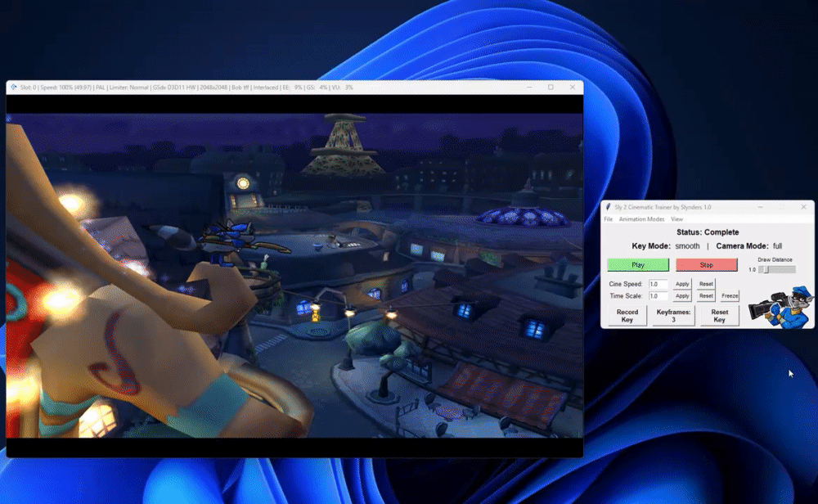818x504 pixels.
Task: Click the Status: Complete text
Action: pos(708,232)
